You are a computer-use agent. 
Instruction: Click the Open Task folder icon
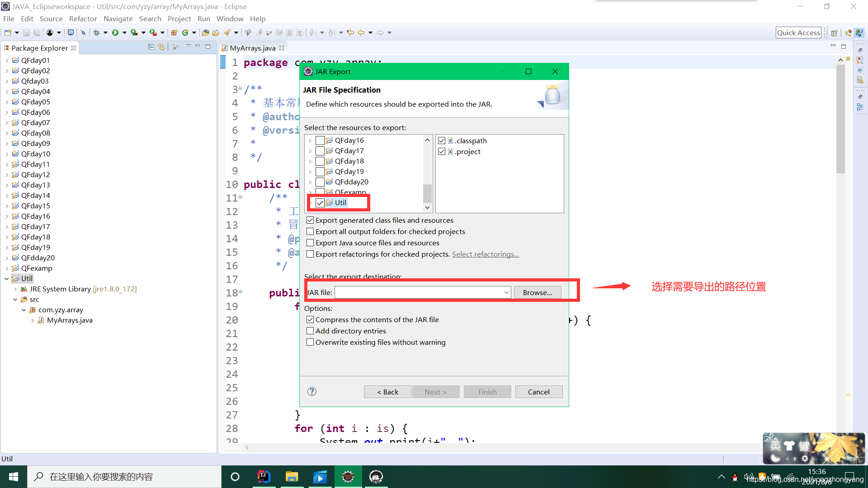click(x=216, y=33)
